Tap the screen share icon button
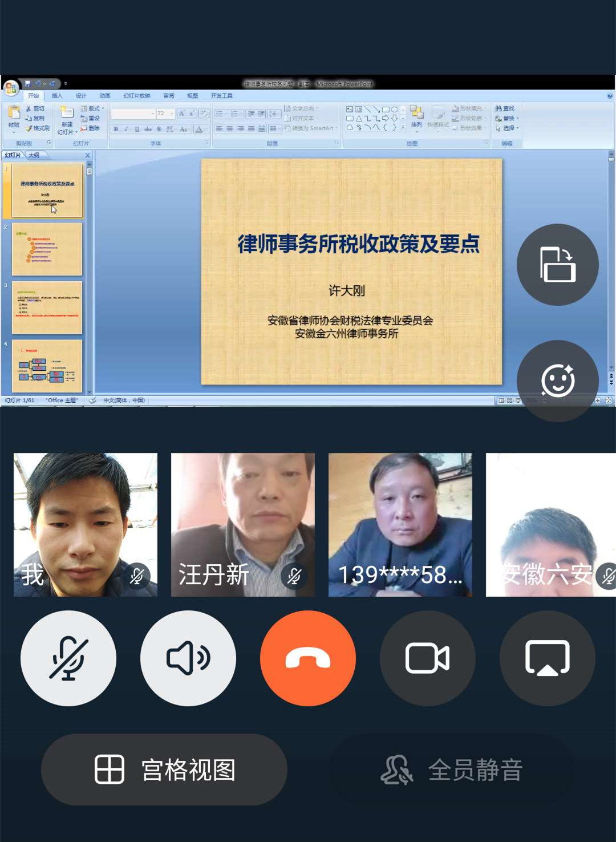This screenshot has height=842, width=616. (547, 658)
